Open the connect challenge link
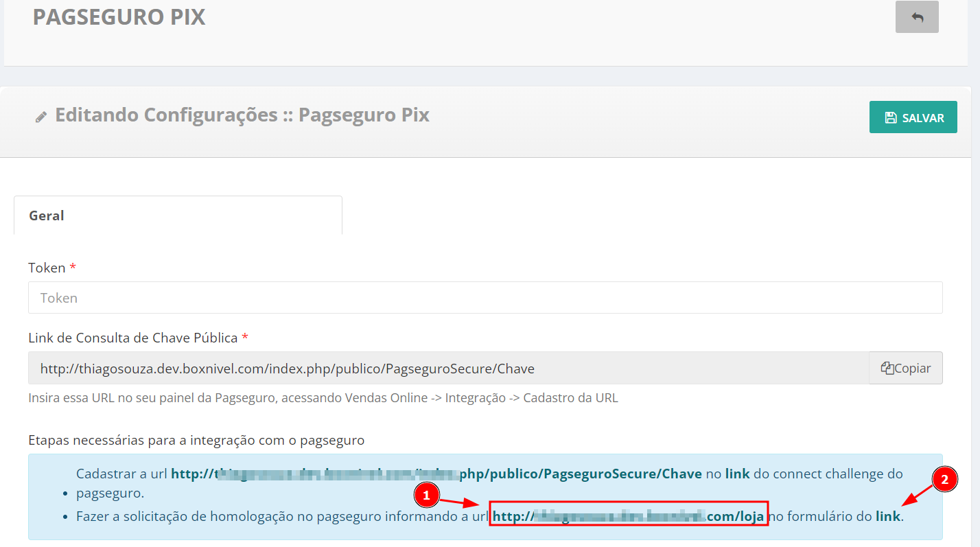980x547 pixels. click(738, 474)
